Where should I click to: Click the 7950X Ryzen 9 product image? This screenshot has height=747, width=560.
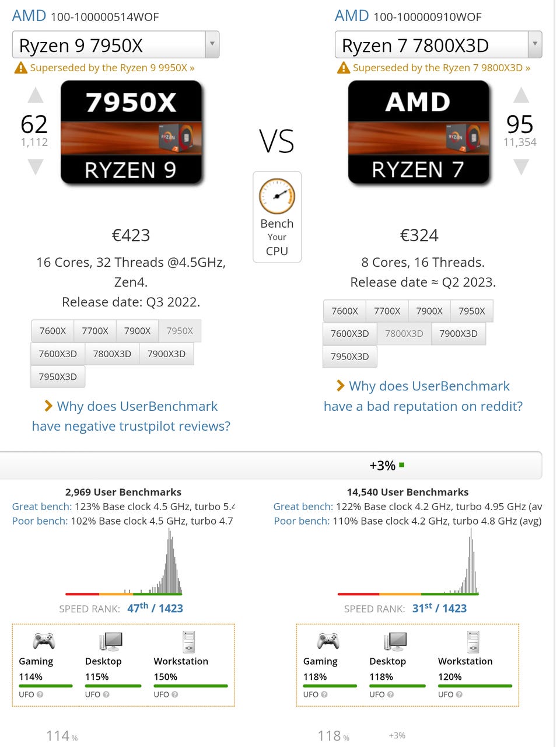point(131,132)
